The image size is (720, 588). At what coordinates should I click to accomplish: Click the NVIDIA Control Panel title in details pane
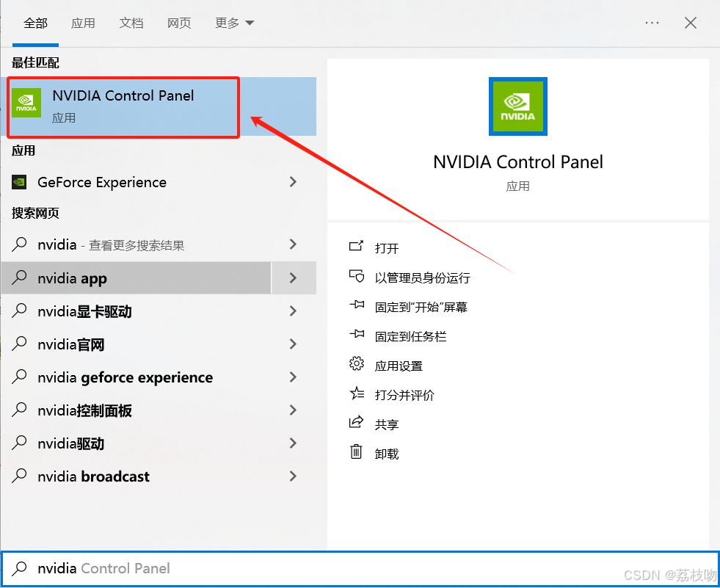[x=518, y=162]
